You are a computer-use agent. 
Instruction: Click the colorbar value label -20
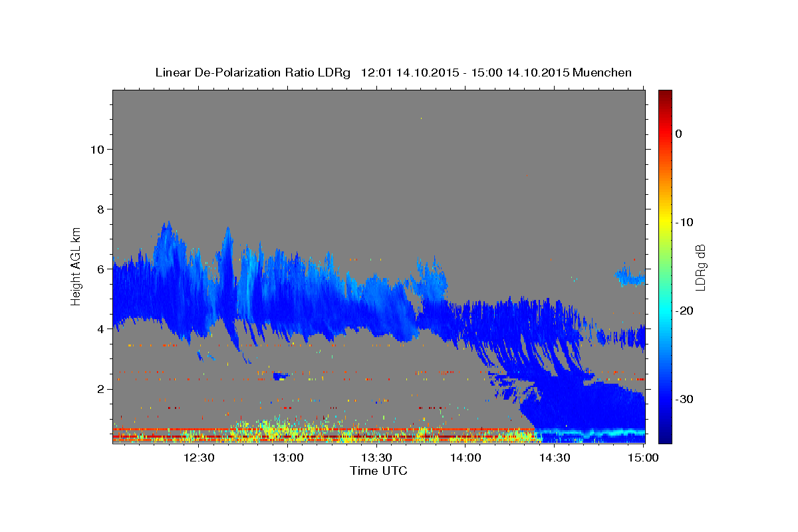point(684,311)
